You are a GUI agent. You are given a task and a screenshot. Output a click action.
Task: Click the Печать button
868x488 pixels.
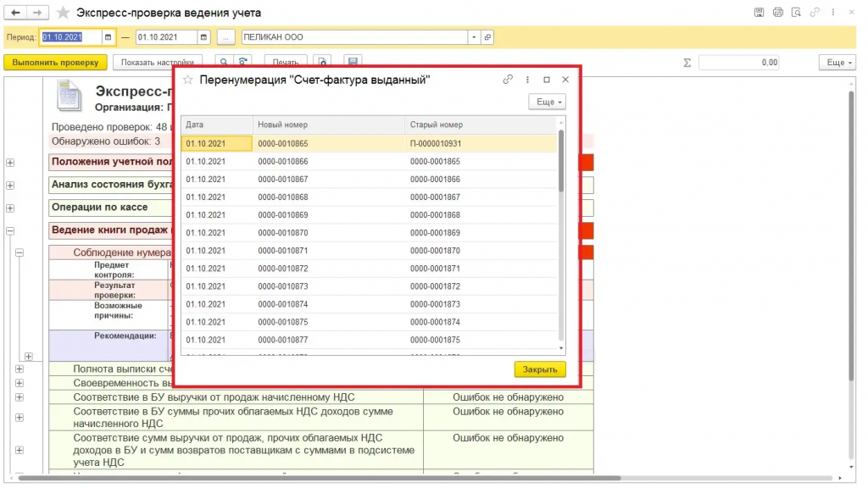286,63
